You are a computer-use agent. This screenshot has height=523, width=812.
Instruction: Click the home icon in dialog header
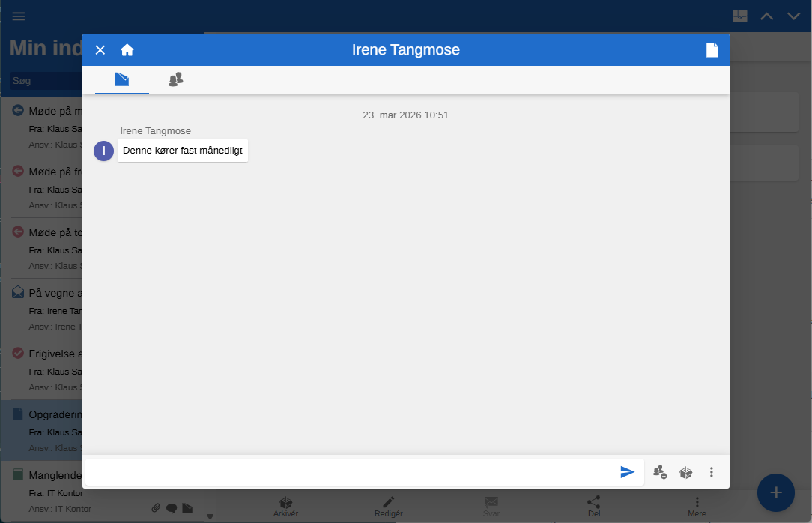click(127, 49)
